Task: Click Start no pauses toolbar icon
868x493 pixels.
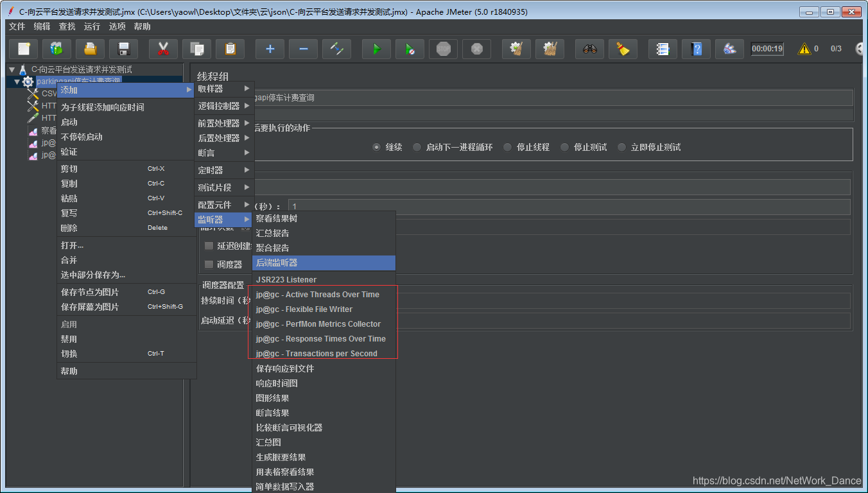Action: (x=410, y=49)
